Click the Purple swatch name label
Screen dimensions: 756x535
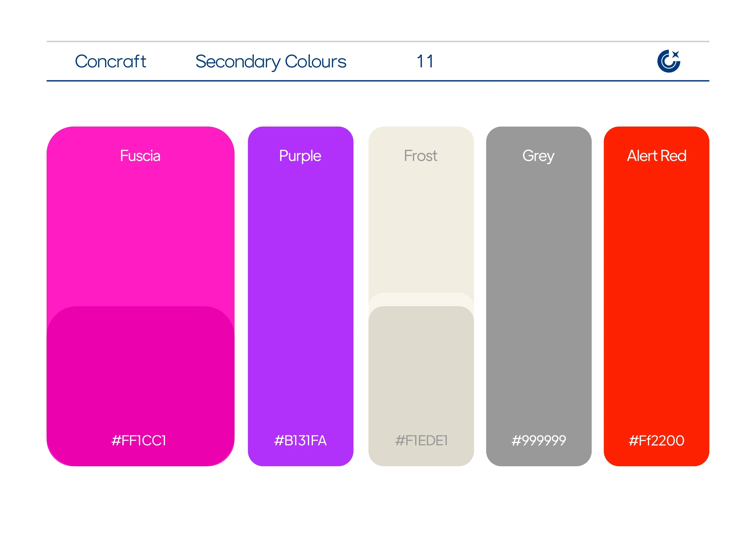(300, 156)
